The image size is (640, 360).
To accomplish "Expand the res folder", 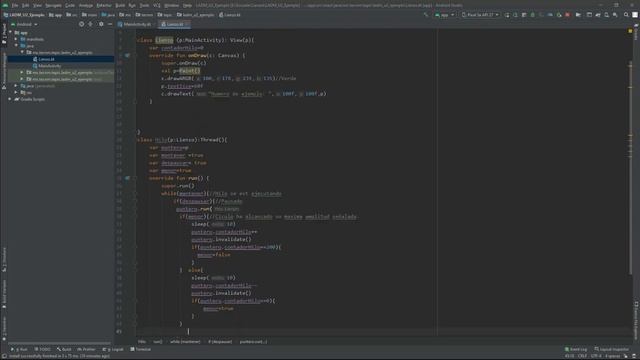I will (16, 93).
